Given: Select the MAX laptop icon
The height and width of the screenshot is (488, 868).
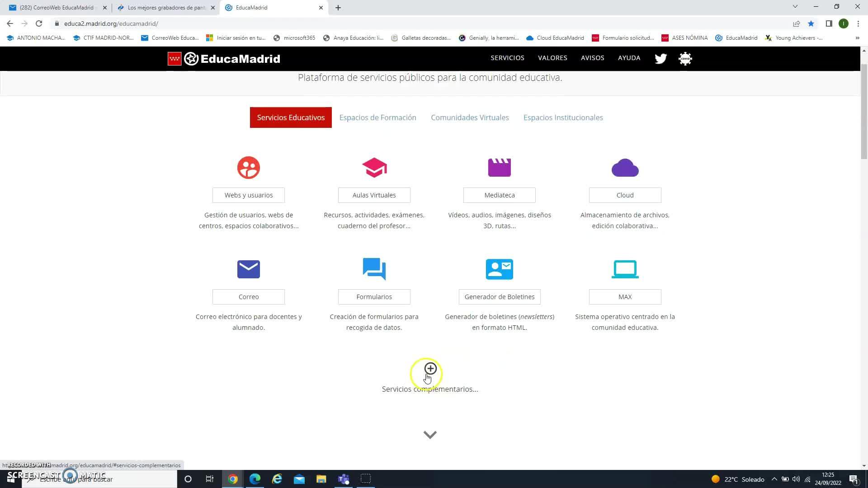Looking at the screenshot, I should 625,269.
